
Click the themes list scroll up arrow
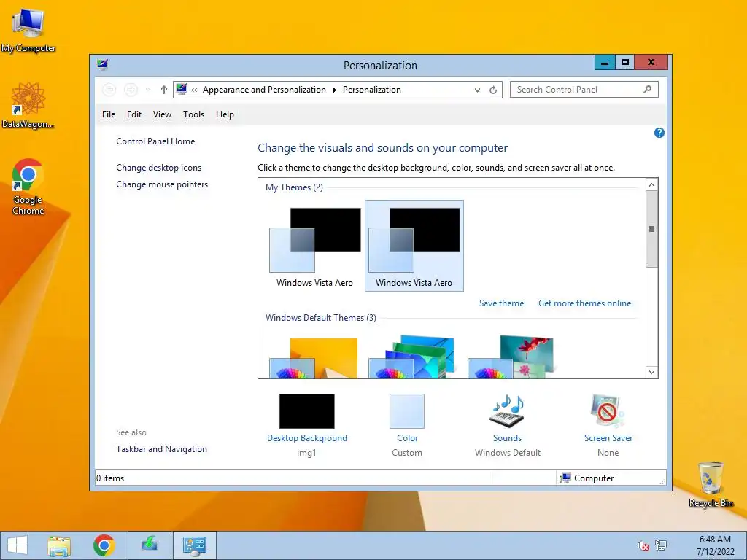651,184
